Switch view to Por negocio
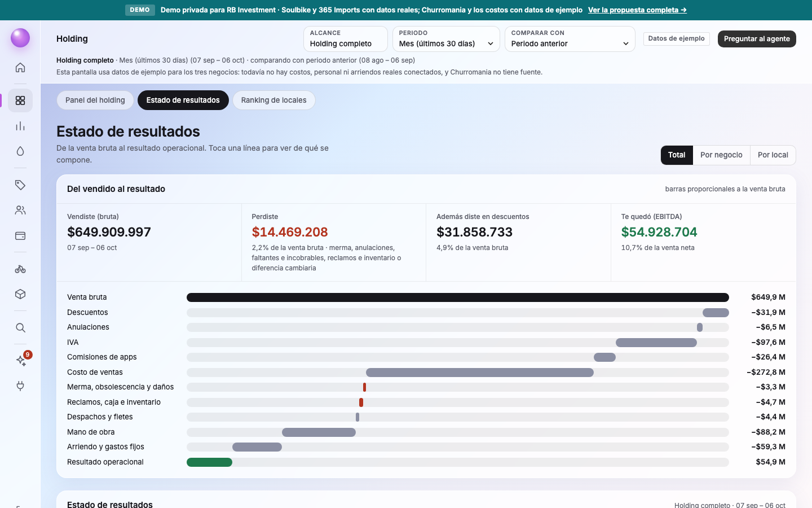The height and width of the screenshot is (508, 812). [721, 155]
